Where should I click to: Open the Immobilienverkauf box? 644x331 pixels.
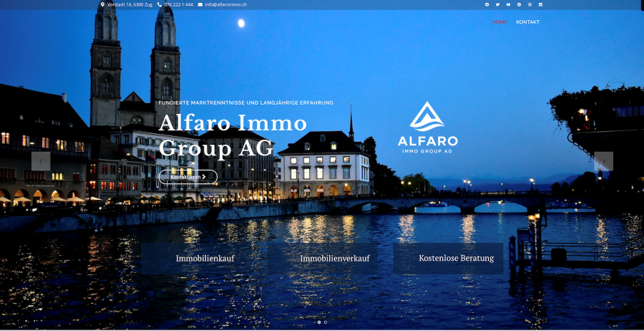[x=323, y=259]
